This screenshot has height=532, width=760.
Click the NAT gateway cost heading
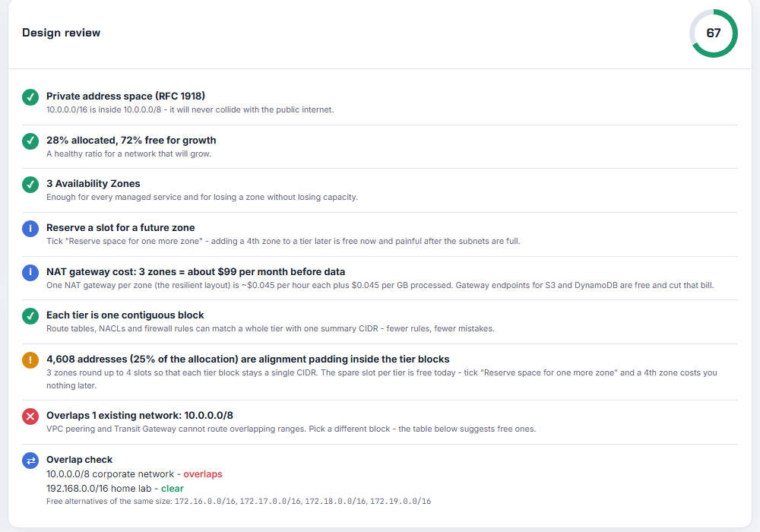[x=196, y=271]
